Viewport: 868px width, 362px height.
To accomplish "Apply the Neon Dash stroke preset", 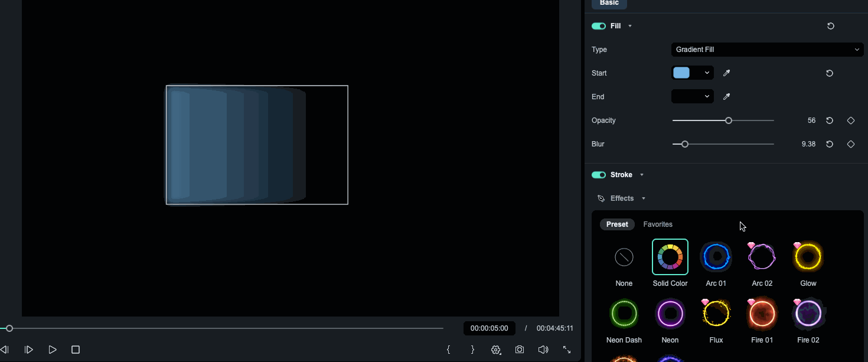I will (x=624, y=314).
